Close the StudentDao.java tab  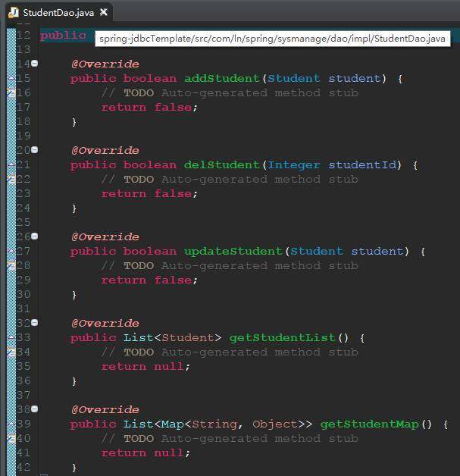pyautogui.click(x=104, y=12)
